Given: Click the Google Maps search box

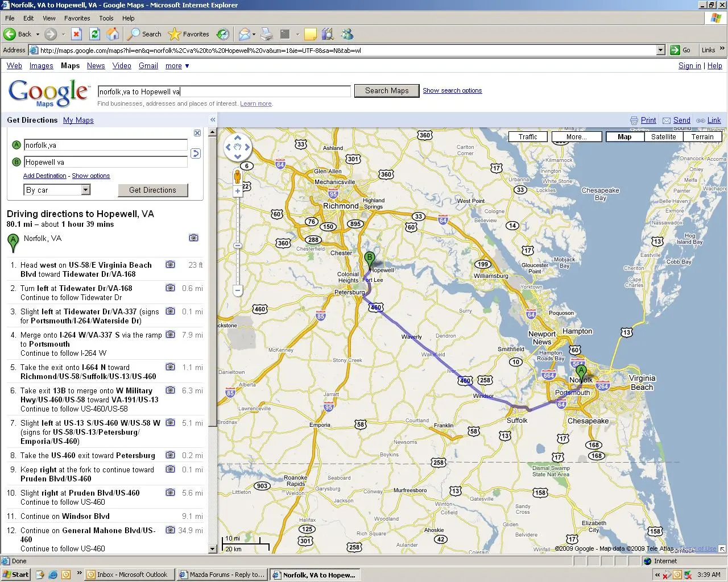Looking at the screenshot, I should click(x=224, y=91).
